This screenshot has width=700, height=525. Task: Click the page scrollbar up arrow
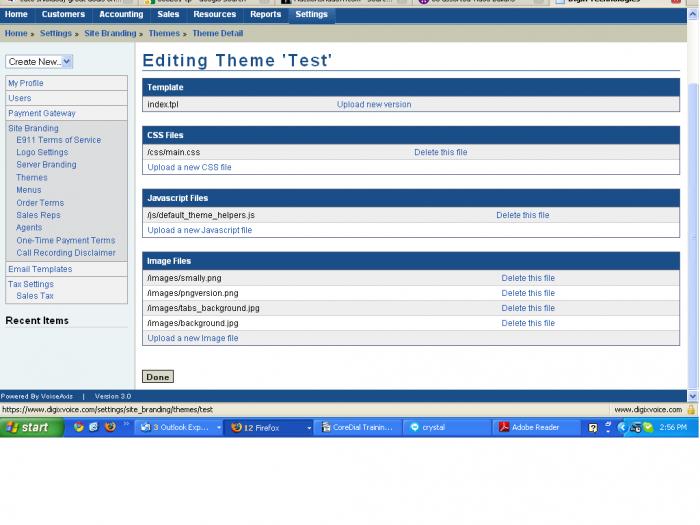click(x=692, y=14)
